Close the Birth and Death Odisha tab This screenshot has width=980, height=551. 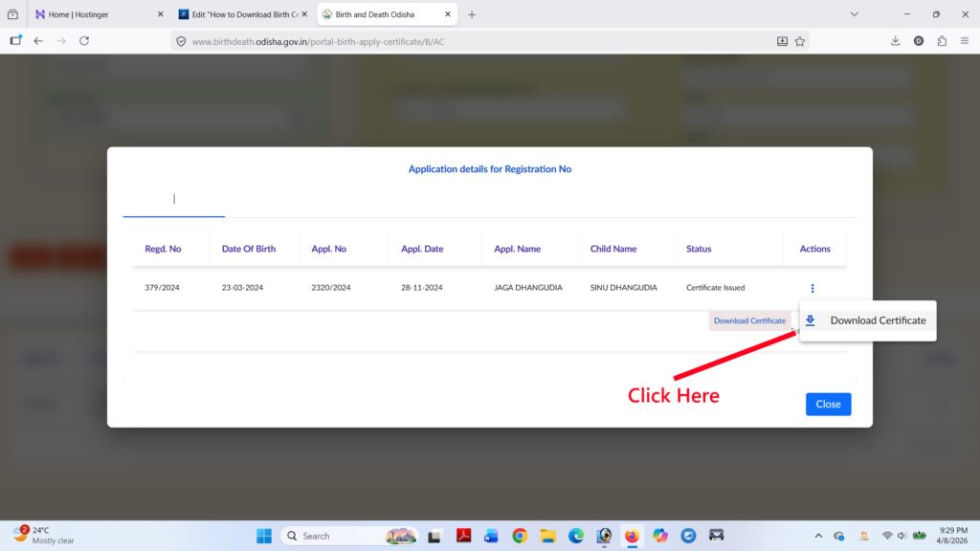[447, 14]
